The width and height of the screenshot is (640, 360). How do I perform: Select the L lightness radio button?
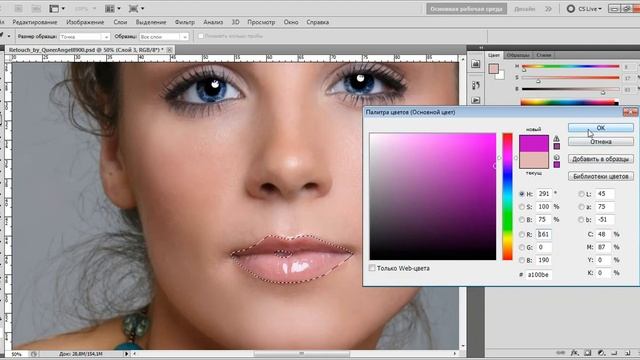point(581,194)
